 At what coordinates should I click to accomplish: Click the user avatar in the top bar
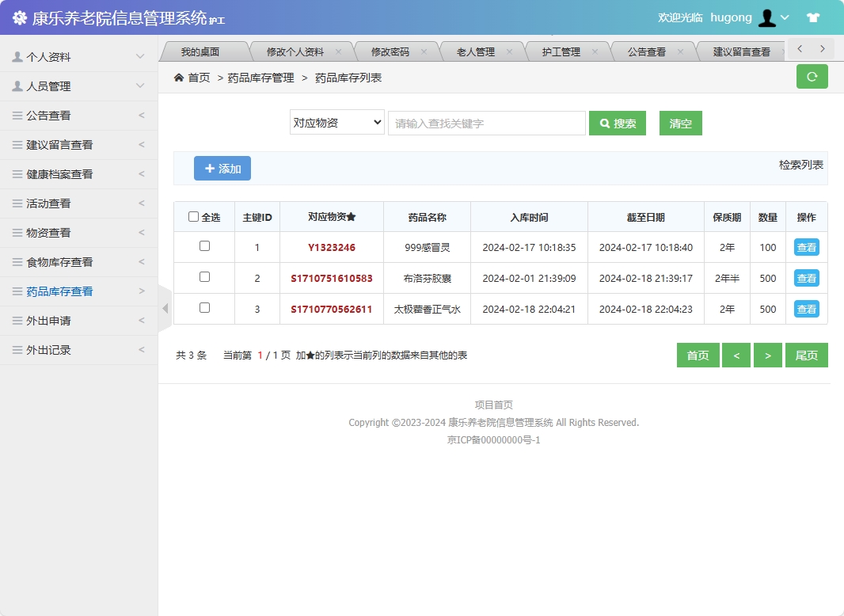[x=767, y=17]
